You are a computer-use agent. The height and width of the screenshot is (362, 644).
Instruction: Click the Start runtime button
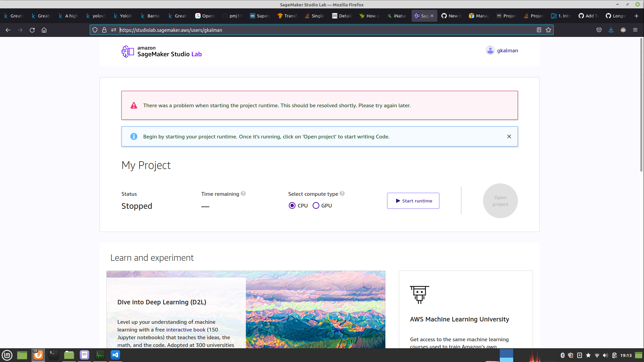click(x=413, y=201)
